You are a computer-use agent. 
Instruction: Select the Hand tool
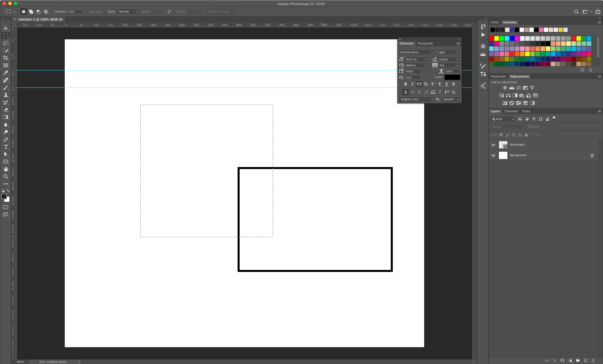tap(6, 169)
